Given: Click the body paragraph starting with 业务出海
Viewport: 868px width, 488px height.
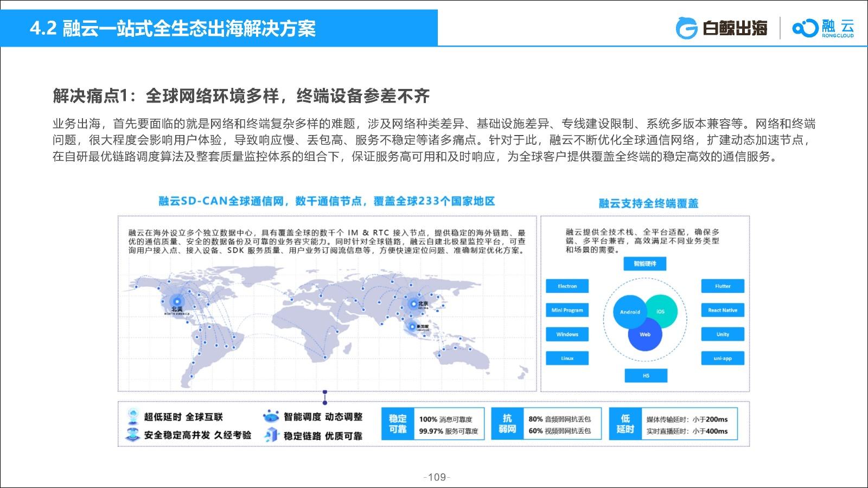Looking at the screenshot, I should (x=434, y=140).
